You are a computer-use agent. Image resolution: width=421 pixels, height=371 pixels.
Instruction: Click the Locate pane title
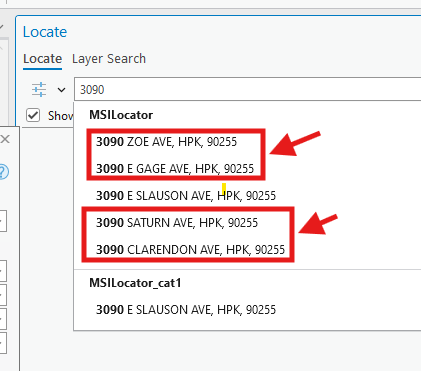point(45,32)
